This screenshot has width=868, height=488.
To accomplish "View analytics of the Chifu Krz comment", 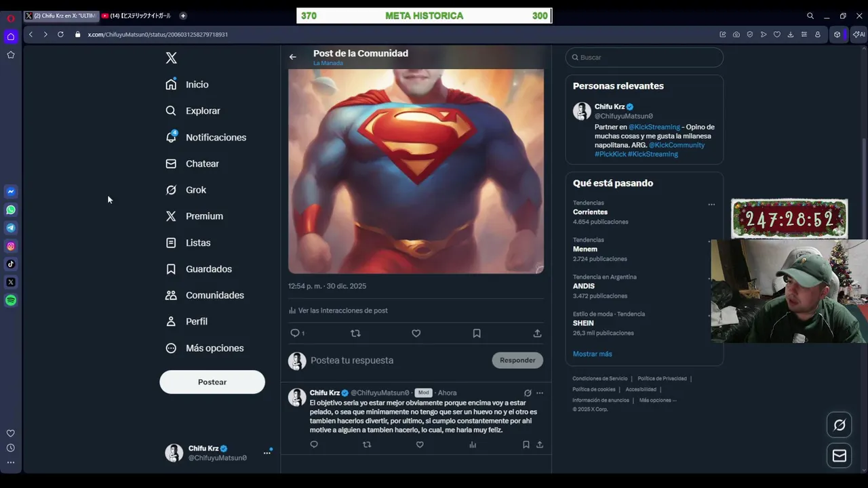I will point(473,445).
